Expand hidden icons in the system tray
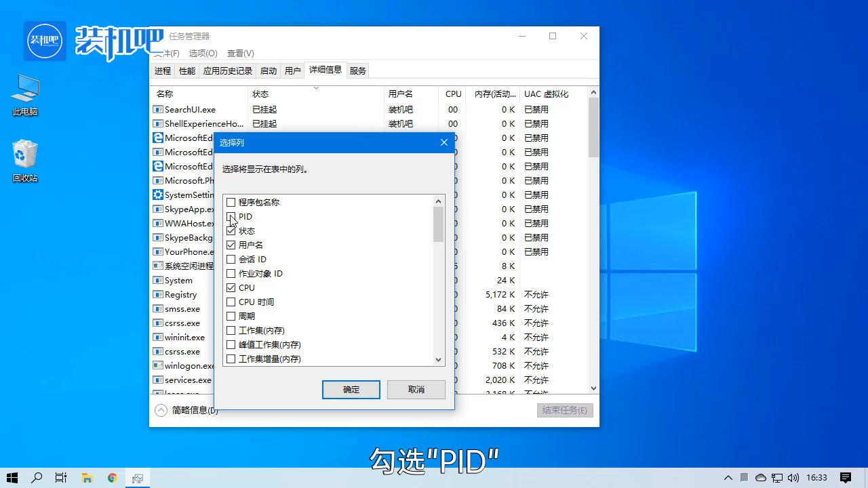 pos(728,477)
